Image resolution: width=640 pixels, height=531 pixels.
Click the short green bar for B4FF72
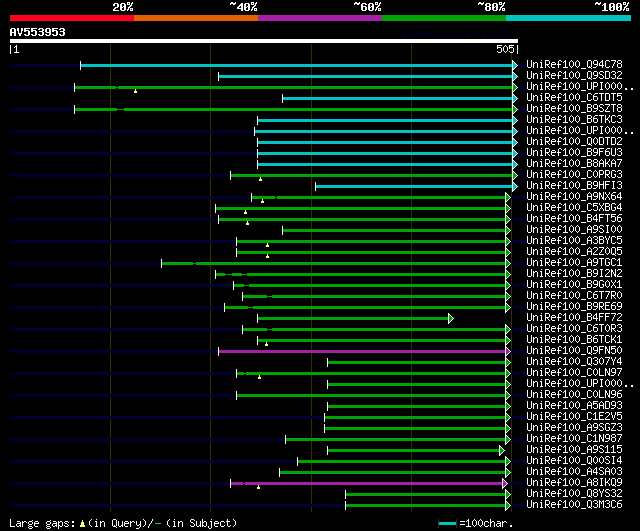[353, 318]
